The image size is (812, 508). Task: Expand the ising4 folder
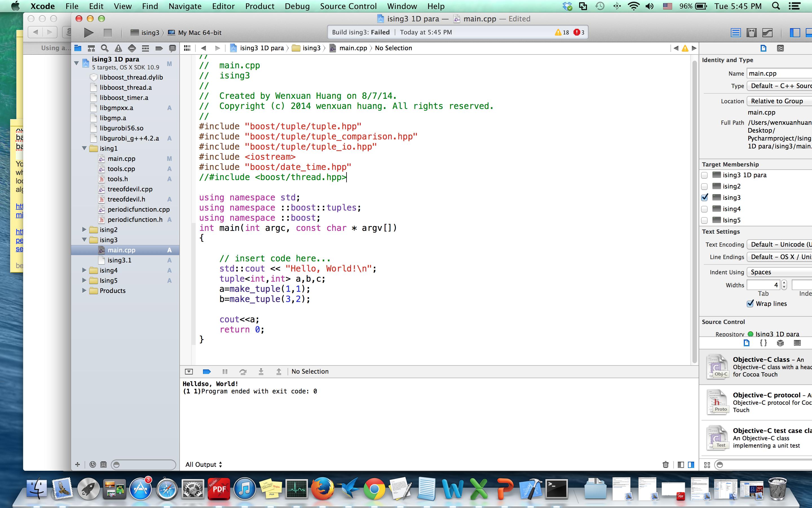click(x=85, y=270)
